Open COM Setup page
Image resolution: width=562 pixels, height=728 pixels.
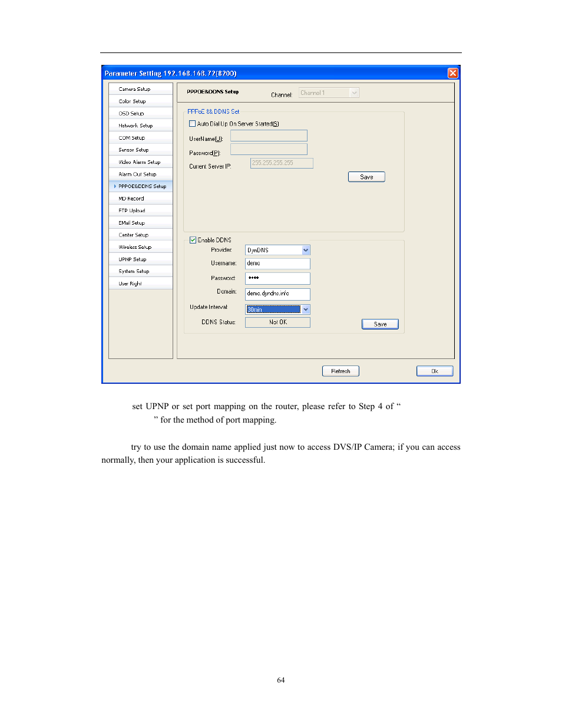(141, 138)
